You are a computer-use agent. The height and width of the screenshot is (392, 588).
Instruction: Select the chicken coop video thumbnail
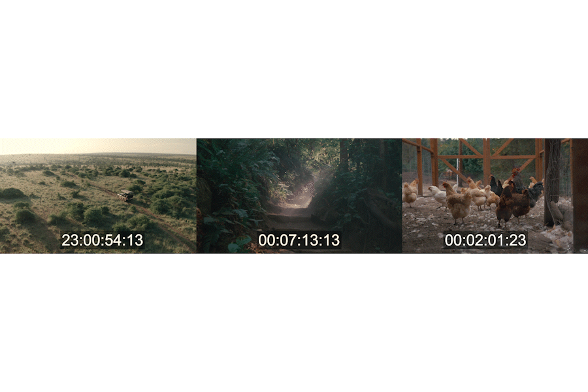click(x=495, y=196)
